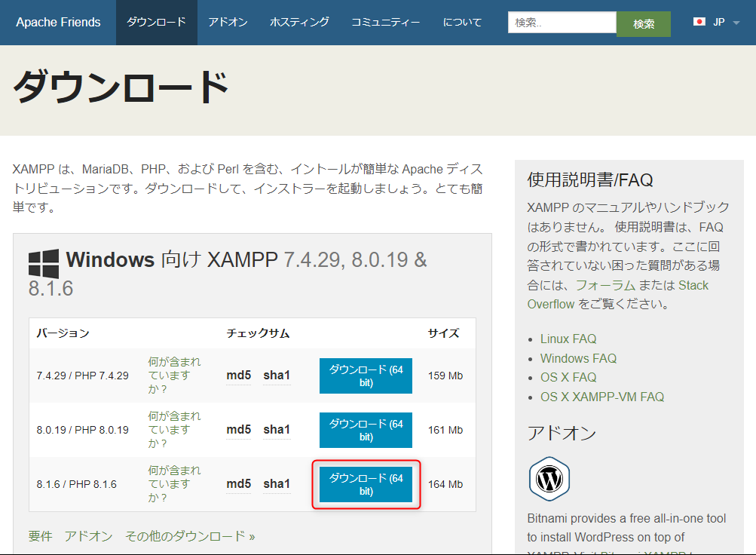Click the 164 Mb size value
The image size is (756, 555).
(x=445, y=484)
